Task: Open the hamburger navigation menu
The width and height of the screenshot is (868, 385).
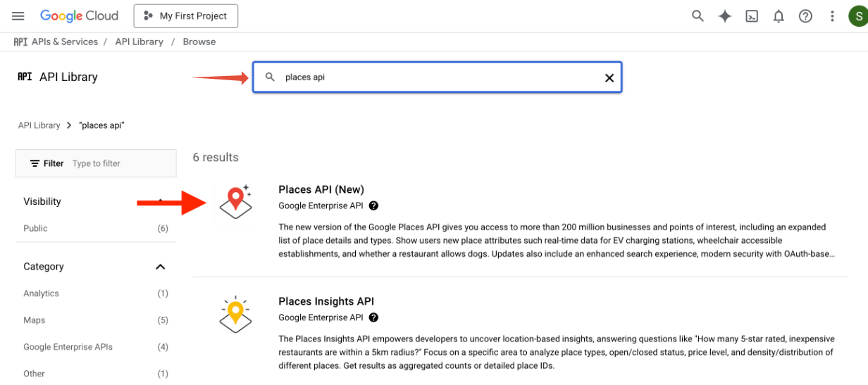Action: 18,15
